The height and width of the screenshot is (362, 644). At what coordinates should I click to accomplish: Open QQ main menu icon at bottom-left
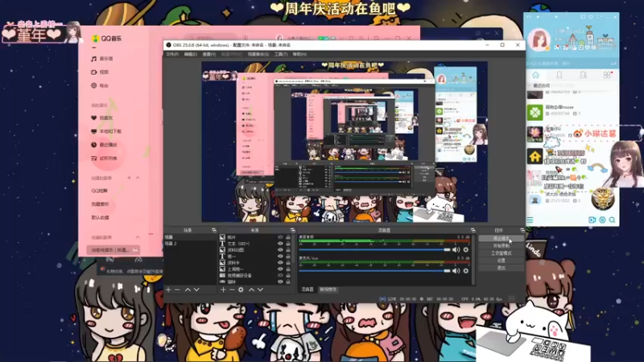(530, 220)
